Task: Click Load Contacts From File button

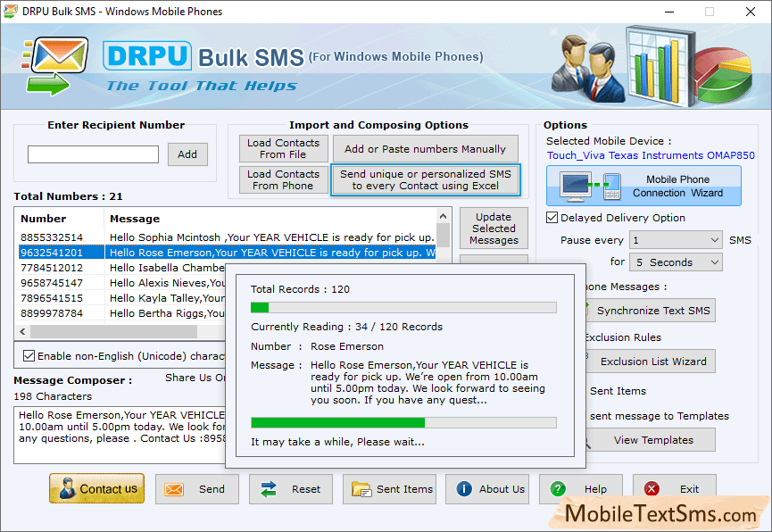Action: 283,149
